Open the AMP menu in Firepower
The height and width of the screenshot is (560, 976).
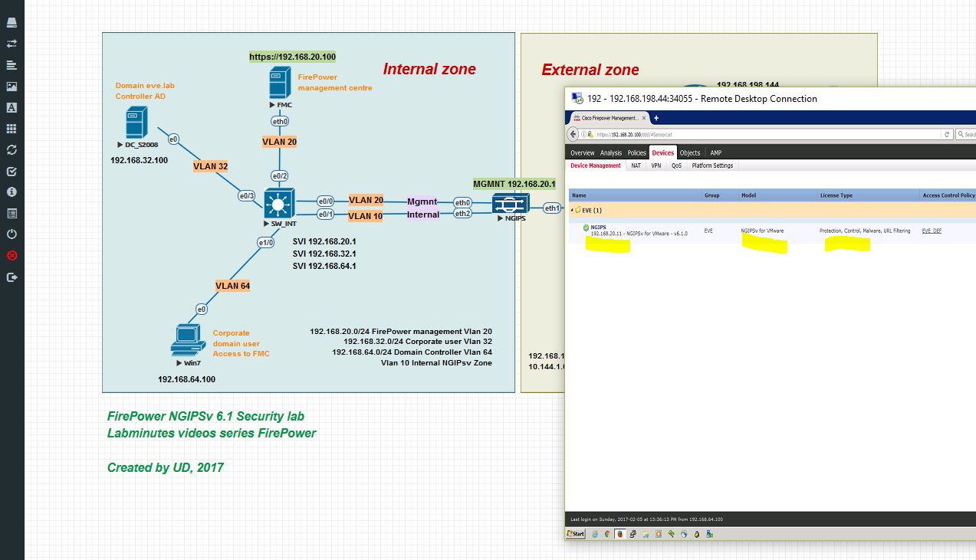pos(715,153)
